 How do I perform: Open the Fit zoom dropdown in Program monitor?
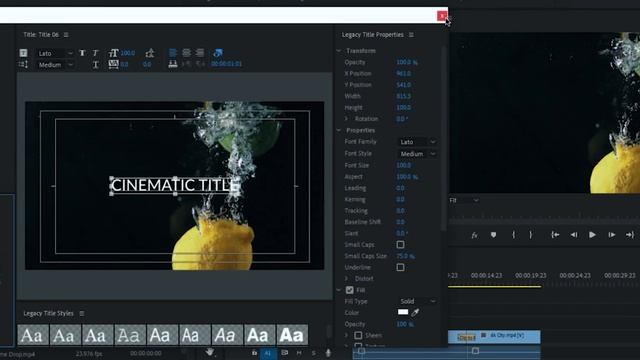click(464, 200)
